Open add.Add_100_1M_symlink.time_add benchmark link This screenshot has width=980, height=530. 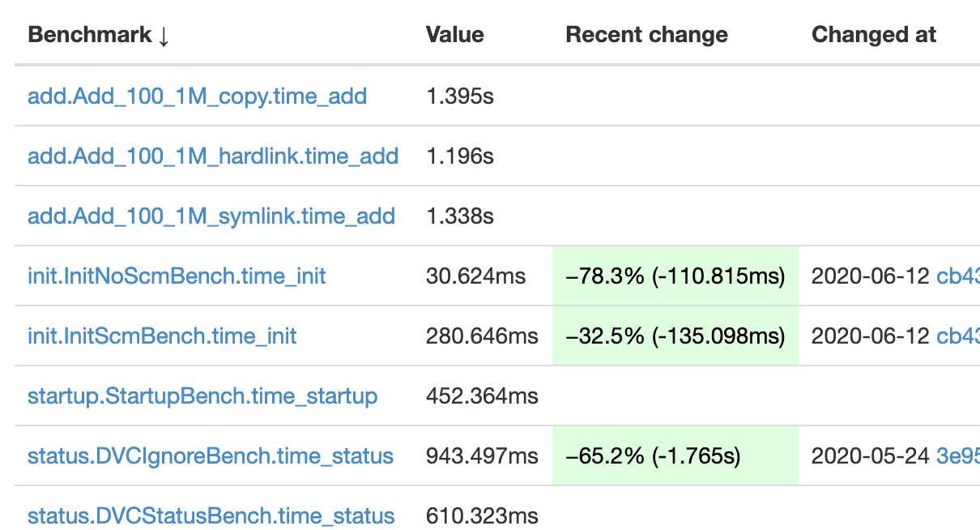pyautogui.click(x=211, y=216)
